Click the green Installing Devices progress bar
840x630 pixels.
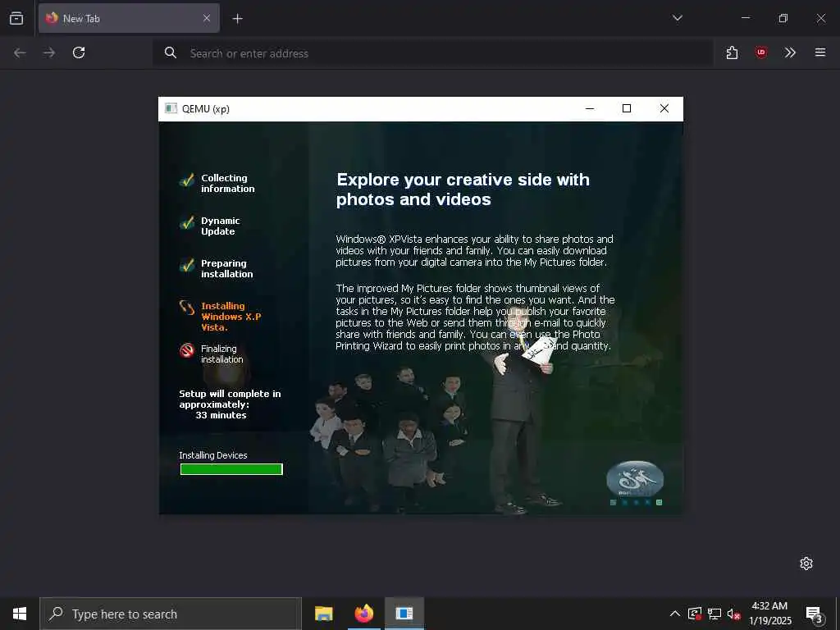coord(231,469)
